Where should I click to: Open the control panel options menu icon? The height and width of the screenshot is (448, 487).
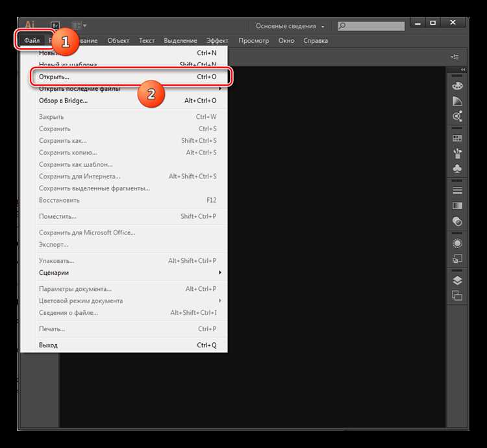point(455,57)
